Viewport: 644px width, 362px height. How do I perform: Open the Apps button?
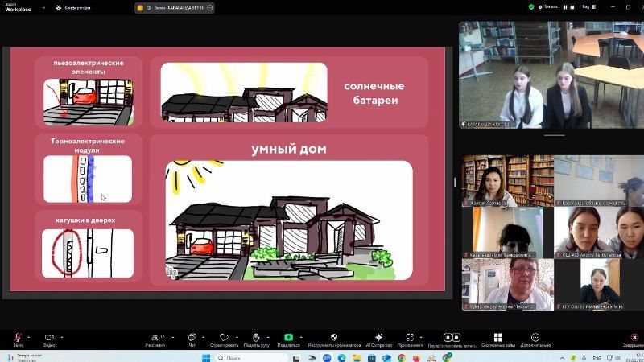(x=411, y=337)
